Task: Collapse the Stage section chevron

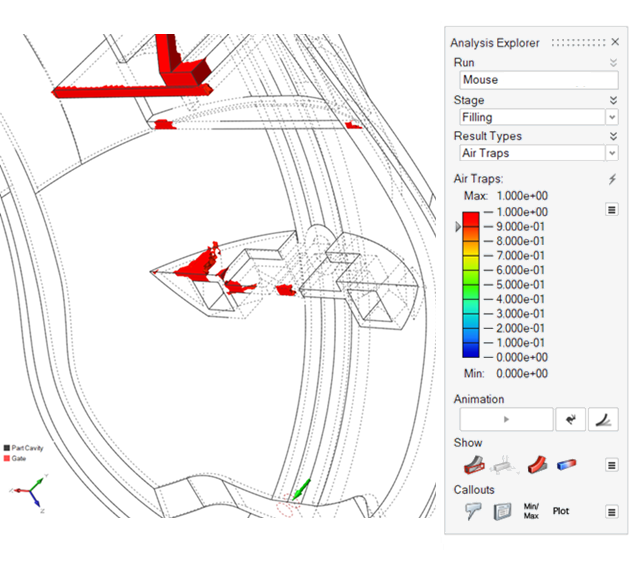Action: coord(612,100)
